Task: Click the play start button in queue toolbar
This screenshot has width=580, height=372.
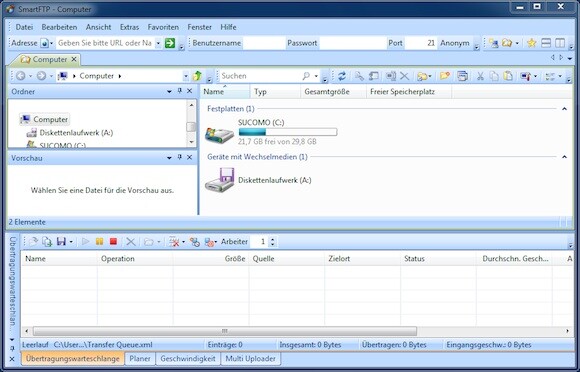Action: (85, 241)
